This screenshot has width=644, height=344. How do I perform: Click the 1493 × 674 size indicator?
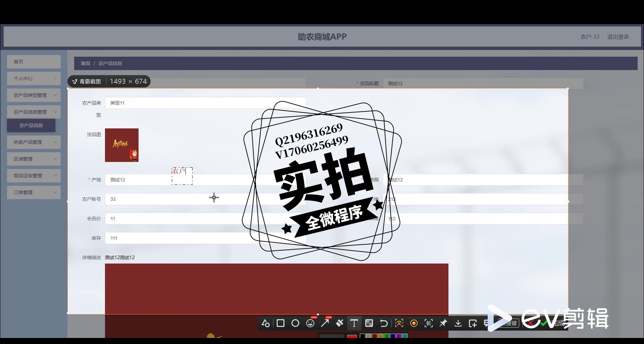tap(128, 81)
